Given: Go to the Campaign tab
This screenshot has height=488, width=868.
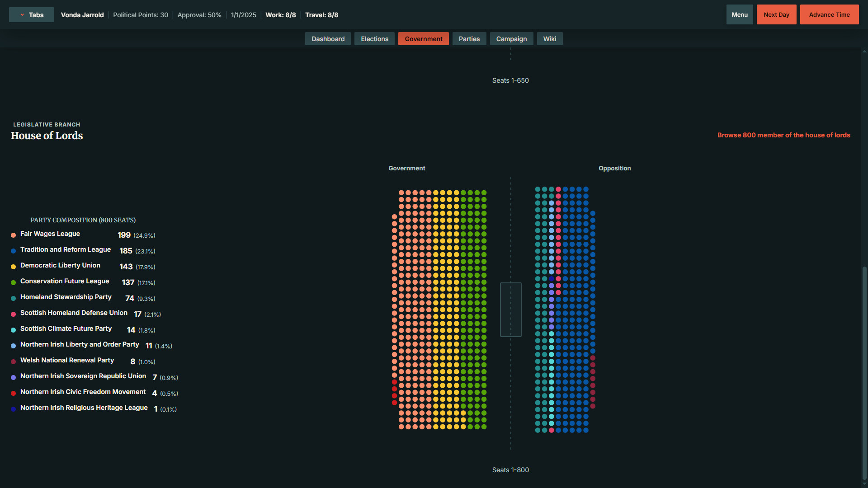Looking at the screenshot, I should point(511,39).
